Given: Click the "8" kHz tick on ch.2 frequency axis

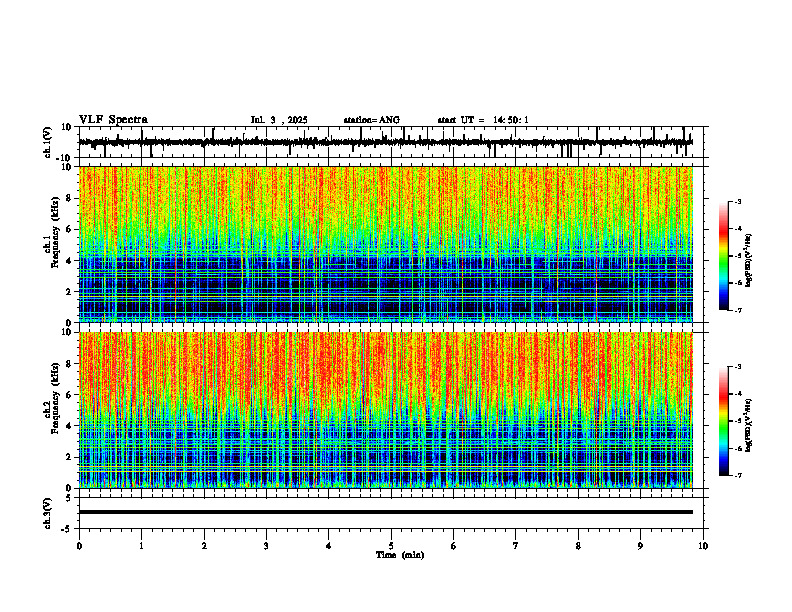Looking at the screenshot, I should [70, 364].
